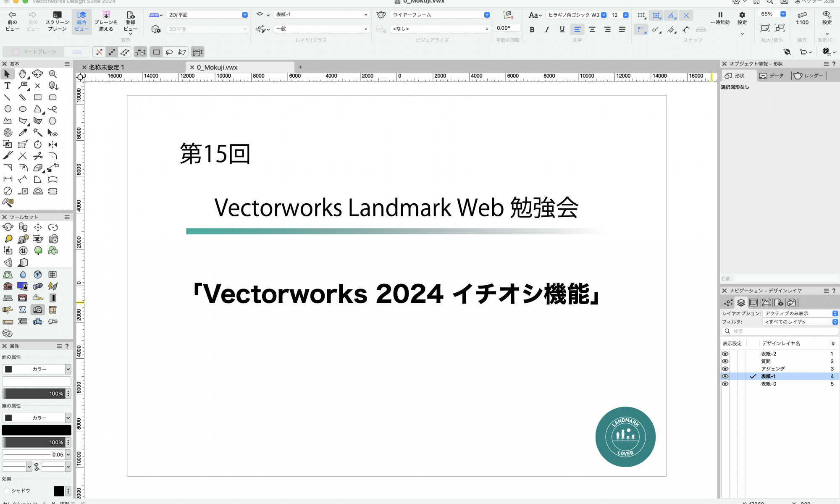840x504 pixels.
Task: Select the Line tool
Action: click(7, 97)
